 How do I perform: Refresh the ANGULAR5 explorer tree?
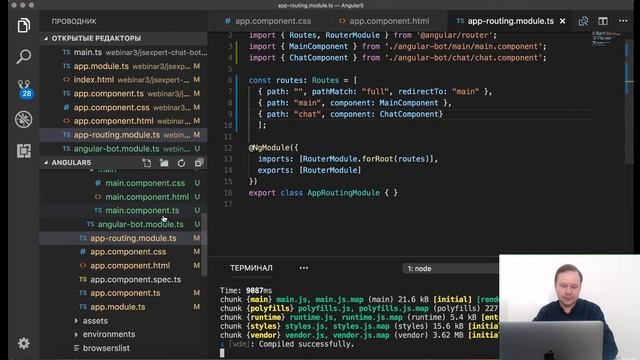point(181,163)
